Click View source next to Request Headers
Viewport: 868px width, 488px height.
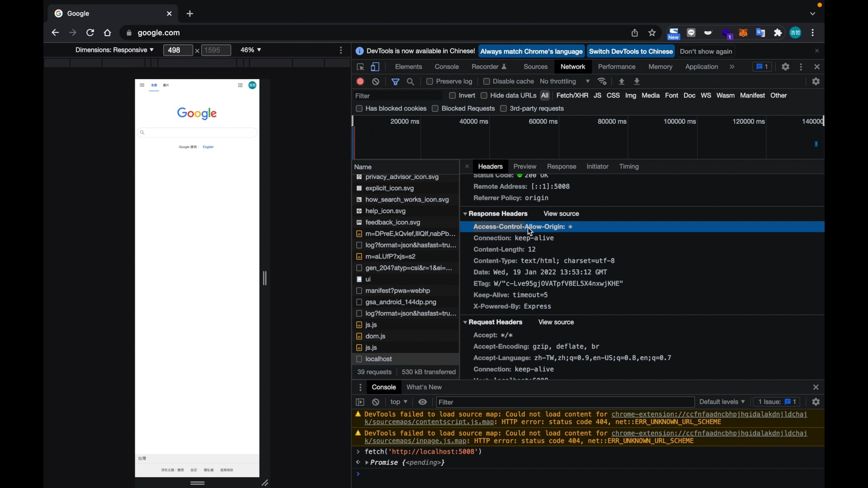pos(556,322)
